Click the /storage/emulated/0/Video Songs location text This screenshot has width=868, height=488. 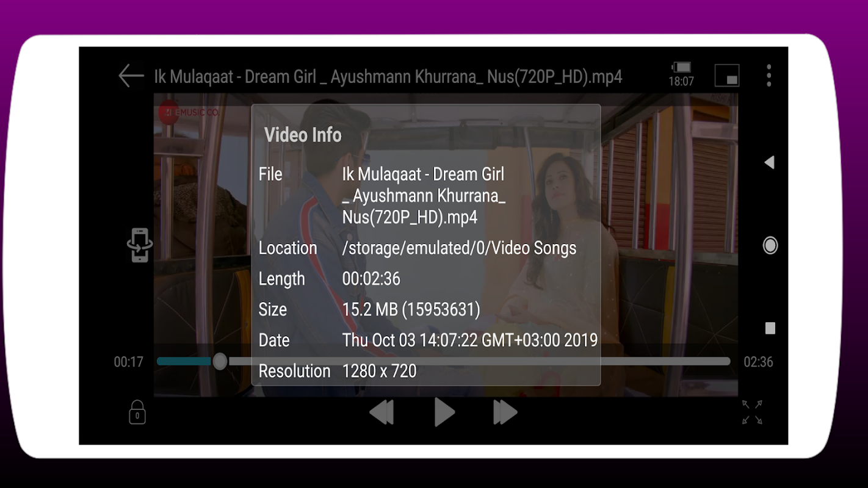459,248
